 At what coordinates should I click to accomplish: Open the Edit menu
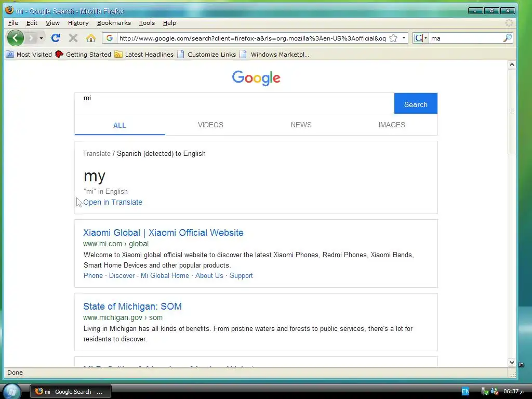pos(32,23)
